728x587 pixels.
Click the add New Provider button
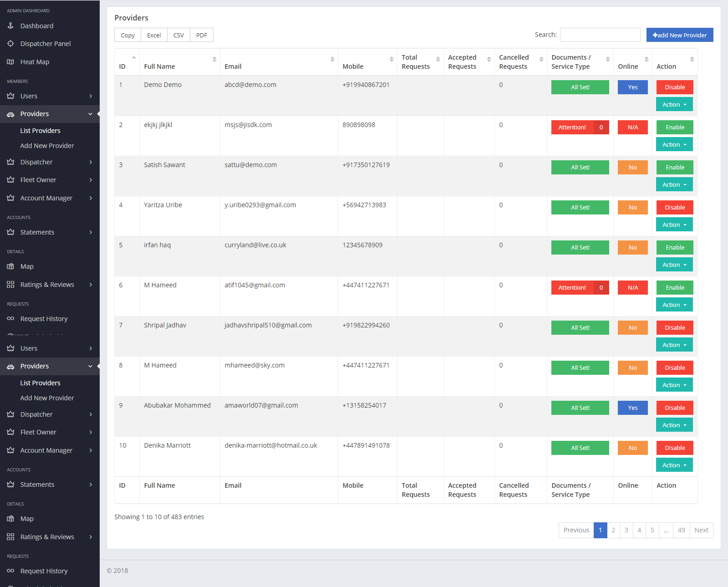pyautogui.click(x=679, y=35)
